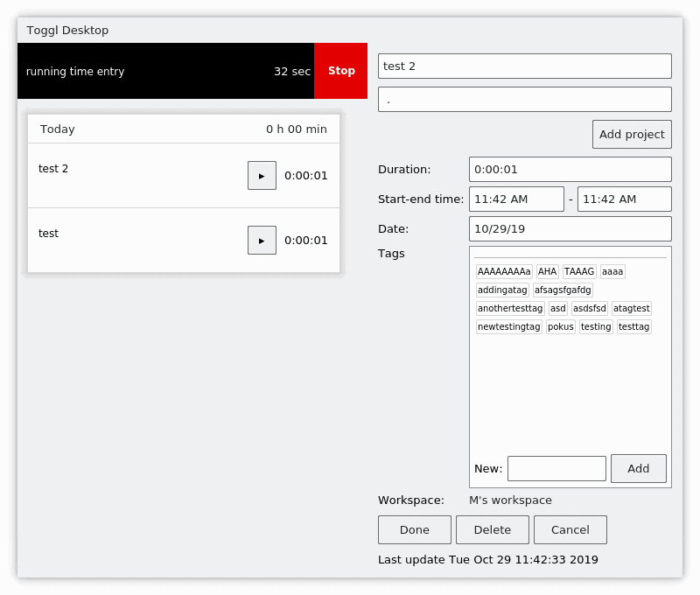
Task: Click Done to save the entry
Action: click(414, 529)
